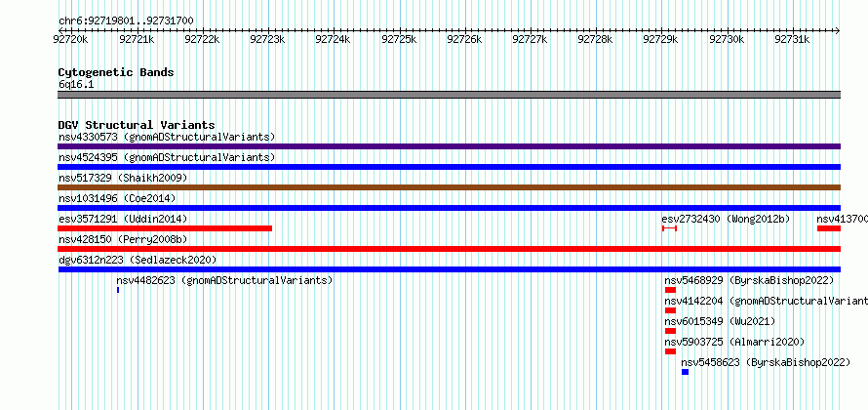This screenshot has height=410, width=868.
Task: Select the brown nsv517329 variant bar
Action: (449, 187)
